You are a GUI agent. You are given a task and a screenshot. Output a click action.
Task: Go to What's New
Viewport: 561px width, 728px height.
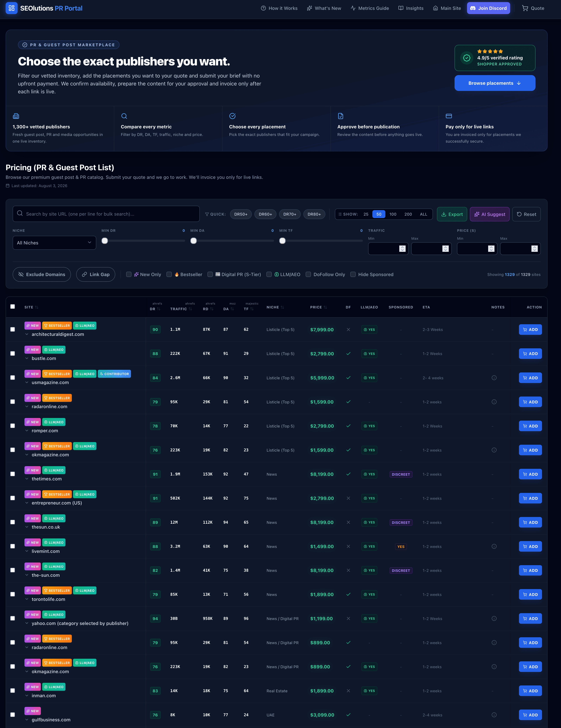[x=324, y=8]
